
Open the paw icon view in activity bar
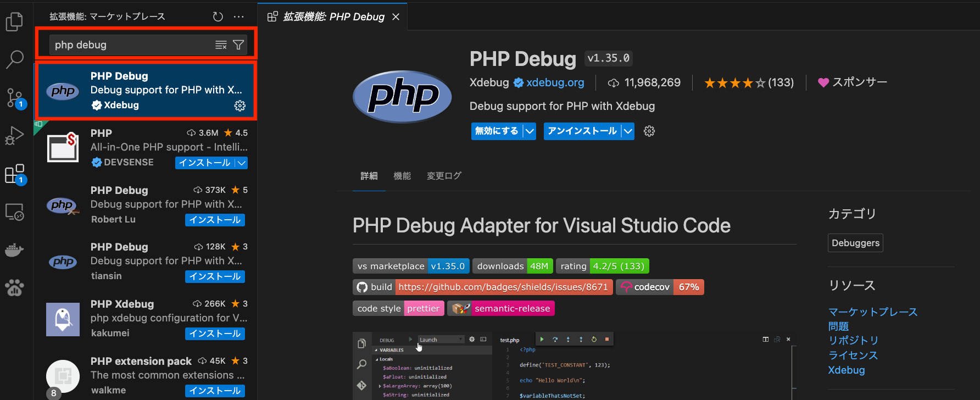14,287
